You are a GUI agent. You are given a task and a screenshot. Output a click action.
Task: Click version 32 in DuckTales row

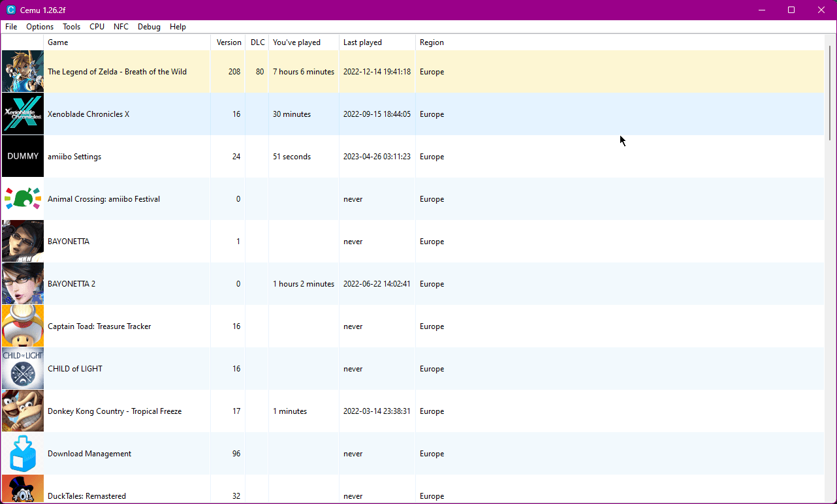(236, 496)
